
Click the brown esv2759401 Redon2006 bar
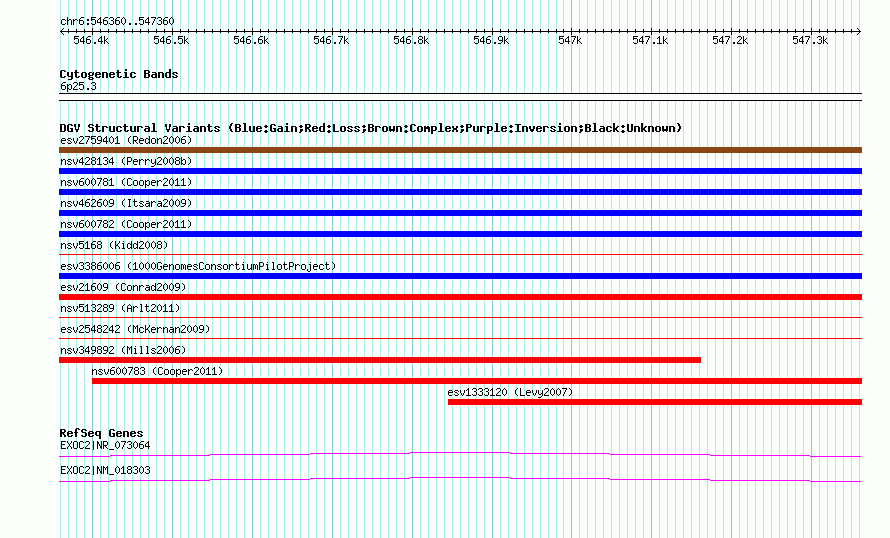point(460,150)
